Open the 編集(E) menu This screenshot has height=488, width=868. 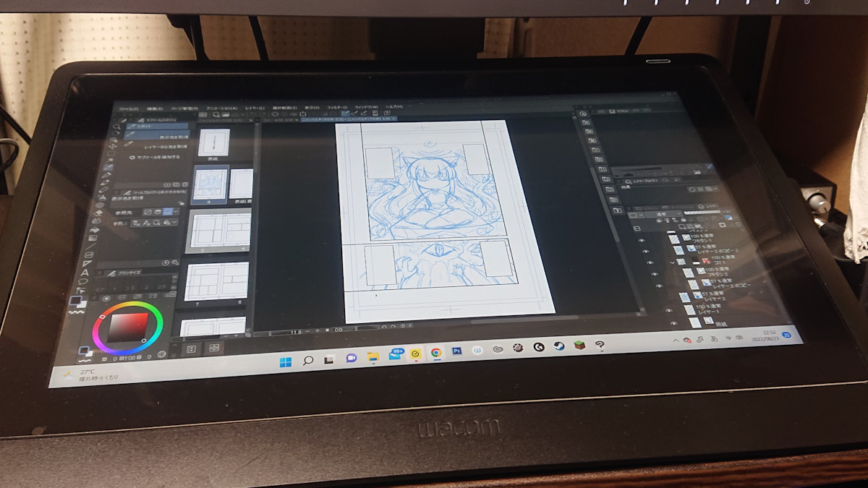pyautogui.click(x=155, y=108)
